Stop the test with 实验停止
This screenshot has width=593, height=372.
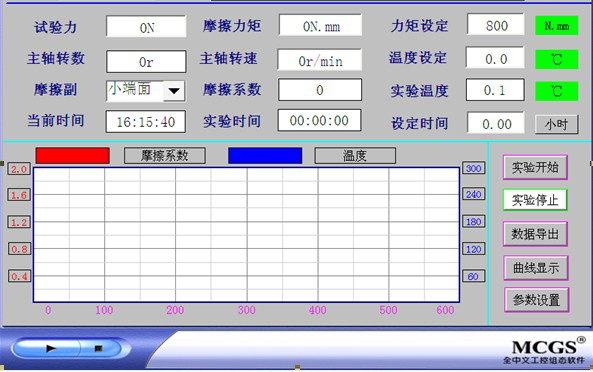(535, 200)
